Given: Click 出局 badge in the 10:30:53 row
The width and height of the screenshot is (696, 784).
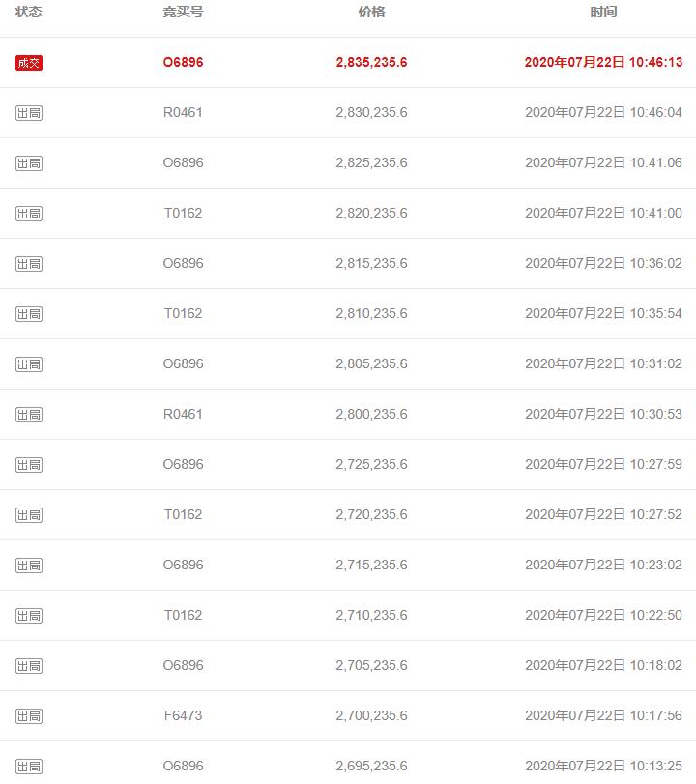Looking at the screenshot, I should point(29,415).
